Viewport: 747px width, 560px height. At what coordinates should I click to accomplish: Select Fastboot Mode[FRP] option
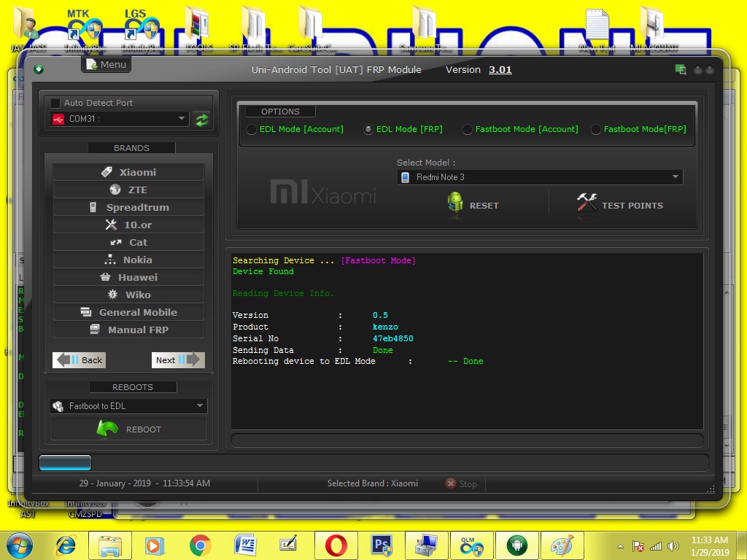coord(639,129)
